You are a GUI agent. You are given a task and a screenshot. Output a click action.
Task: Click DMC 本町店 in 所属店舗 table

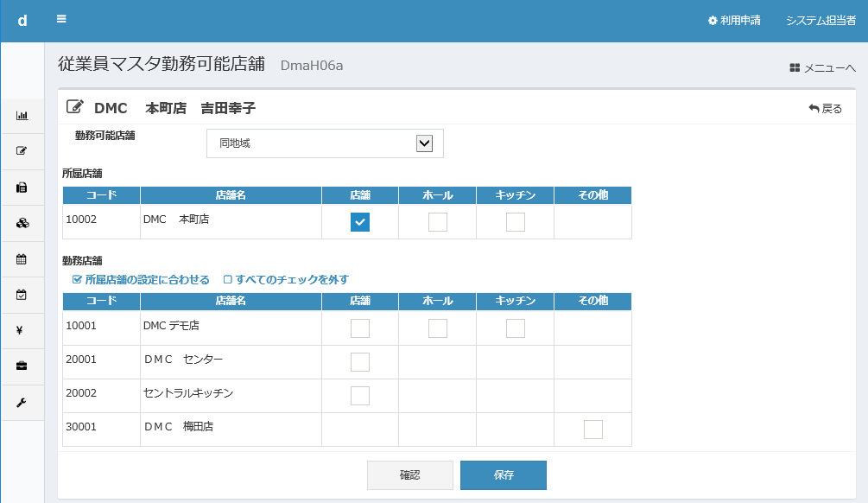(x=176, y=220)
